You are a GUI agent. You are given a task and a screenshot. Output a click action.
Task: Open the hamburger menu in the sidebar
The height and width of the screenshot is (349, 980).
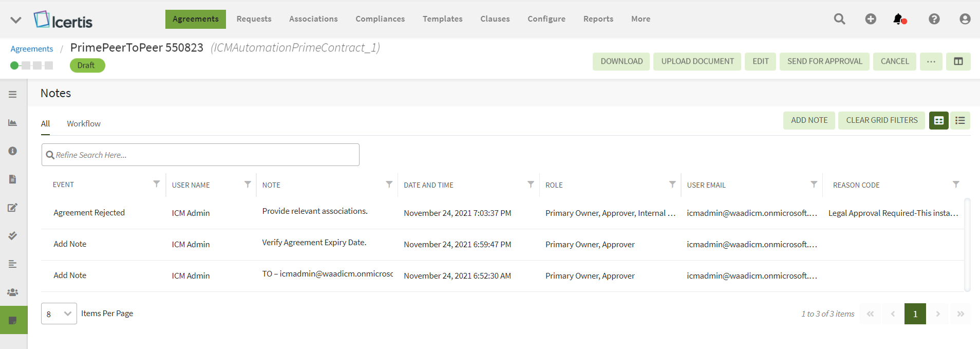point(13,94)
